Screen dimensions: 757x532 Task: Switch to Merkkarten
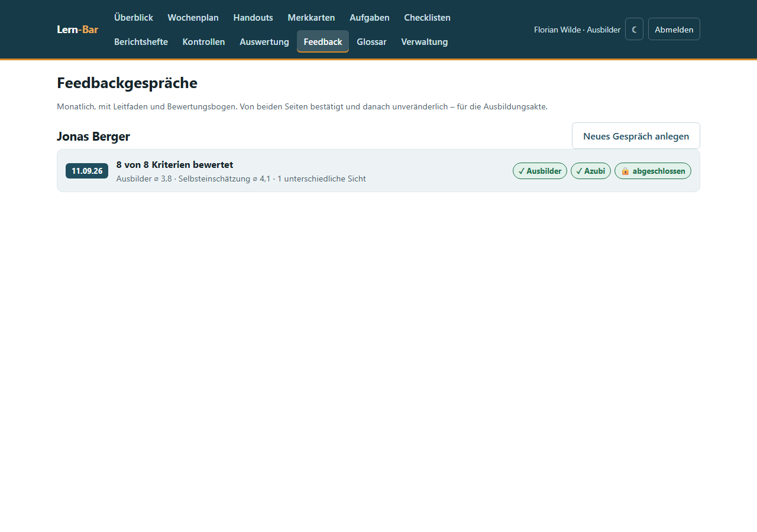tap(311, 18)
